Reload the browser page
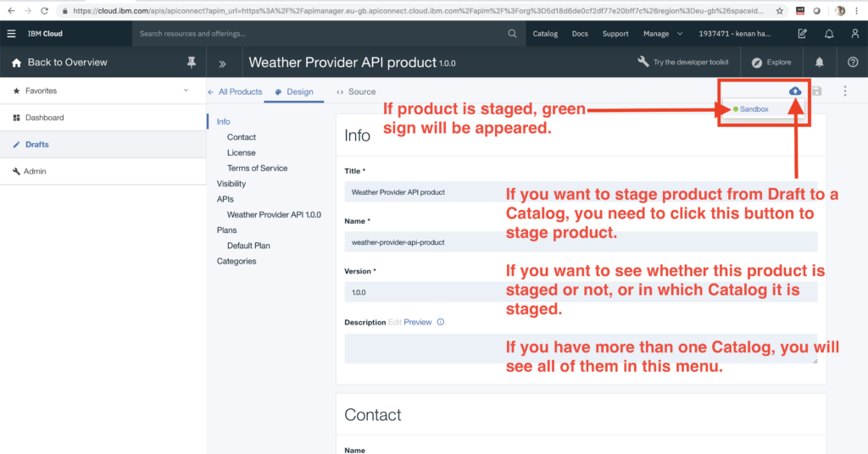Image resolution: width=868 pixels, height=454 pixels. point(44,10)
